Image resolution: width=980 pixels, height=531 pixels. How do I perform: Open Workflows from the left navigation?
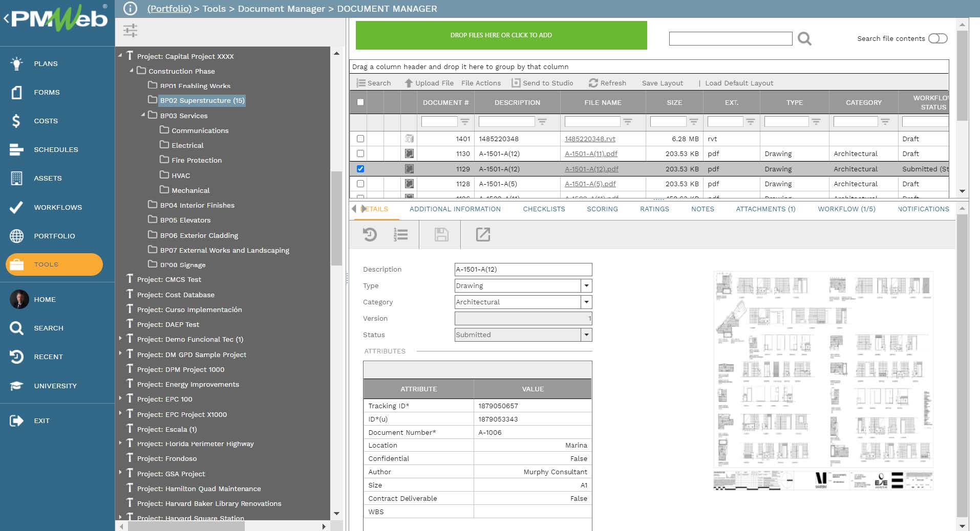point(16,207)
